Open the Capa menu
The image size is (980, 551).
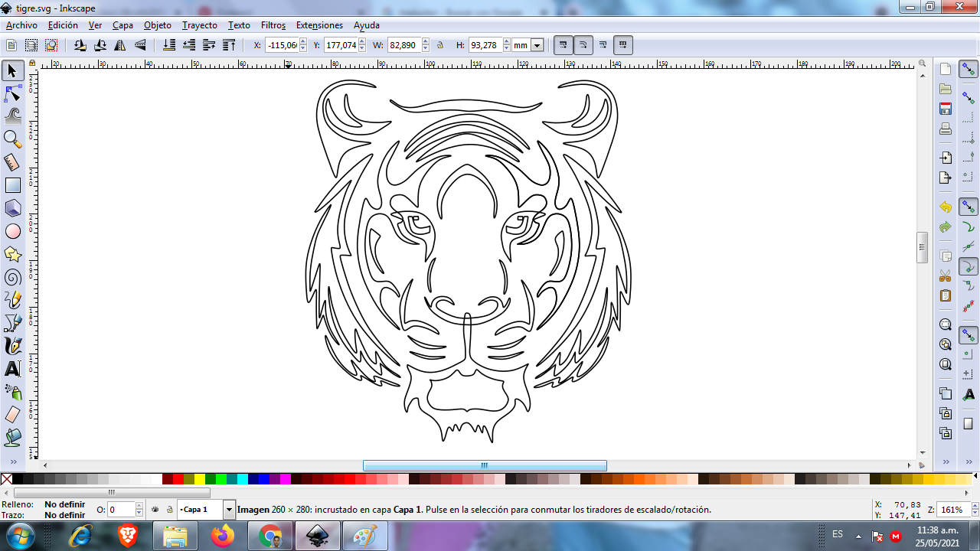coord(122,25)
